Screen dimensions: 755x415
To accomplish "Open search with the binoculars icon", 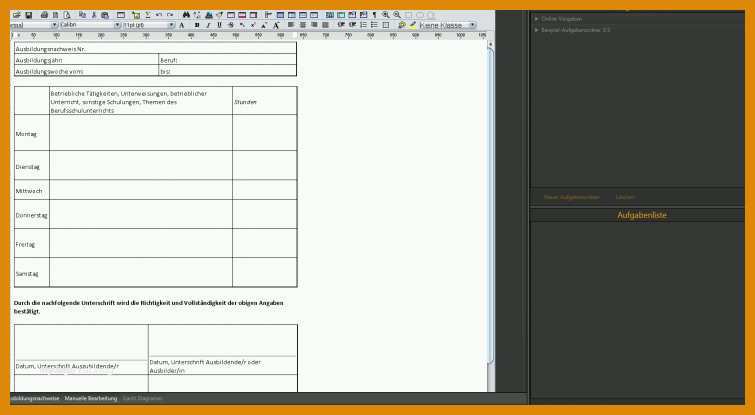I will [186, 15].
